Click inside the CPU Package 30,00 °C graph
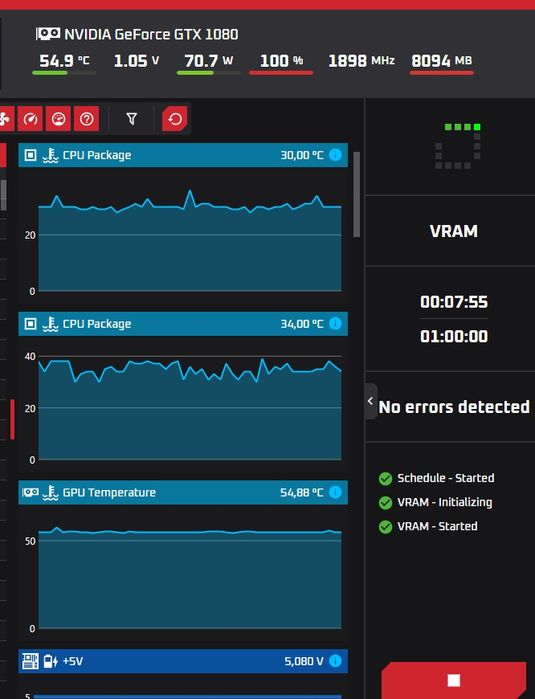 tap(189, 241)
